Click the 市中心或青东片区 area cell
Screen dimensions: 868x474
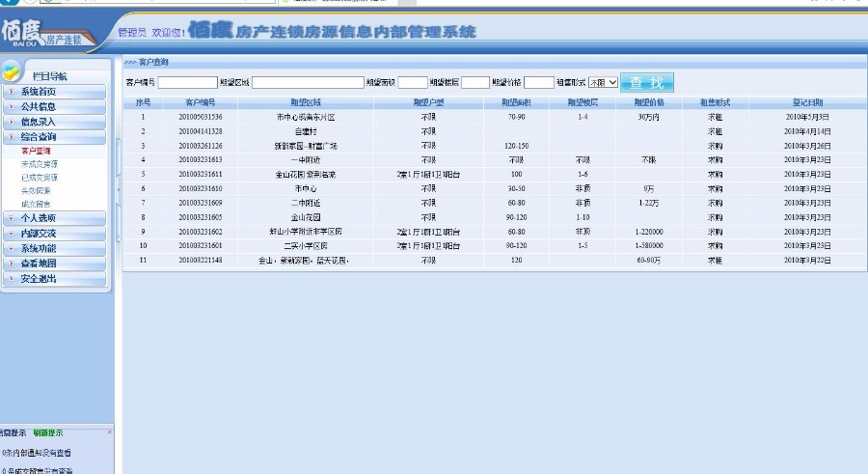click(306, 117)
